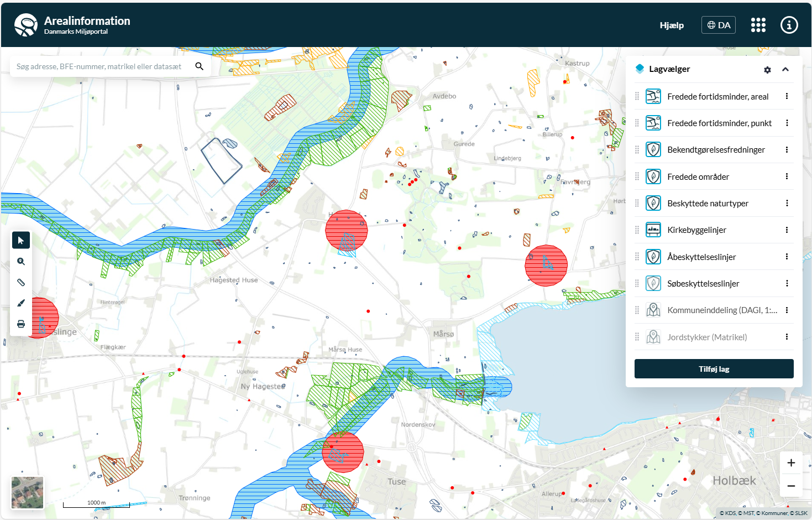Click the Lagvælger panel title
The height and width of the screenshot is (520, 812).
click(669, 69)
